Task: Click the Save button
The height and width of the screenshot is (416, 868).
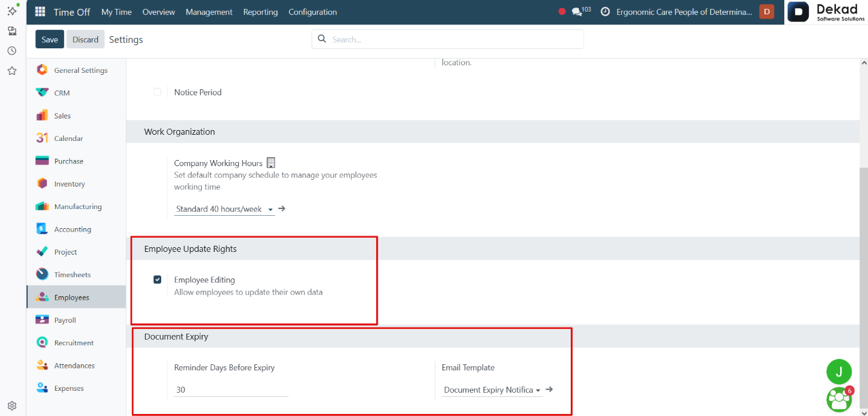Action: click(x=50, y=39)
